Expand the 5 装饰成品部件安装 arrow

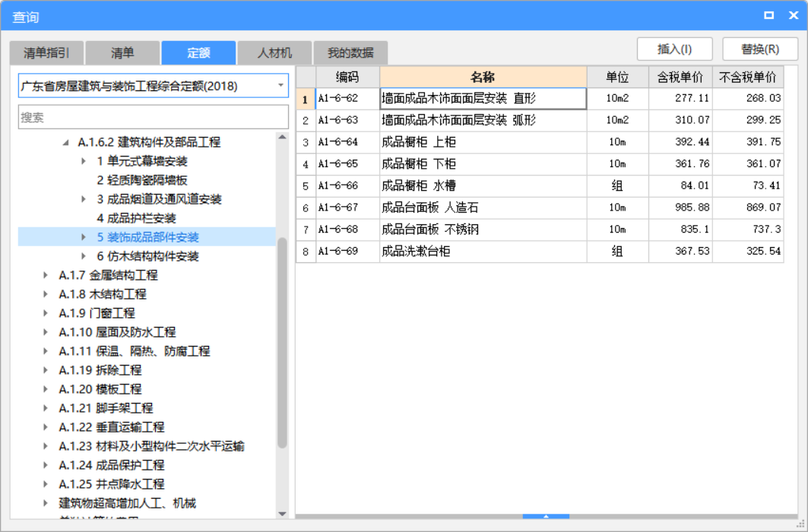[84, 237]
